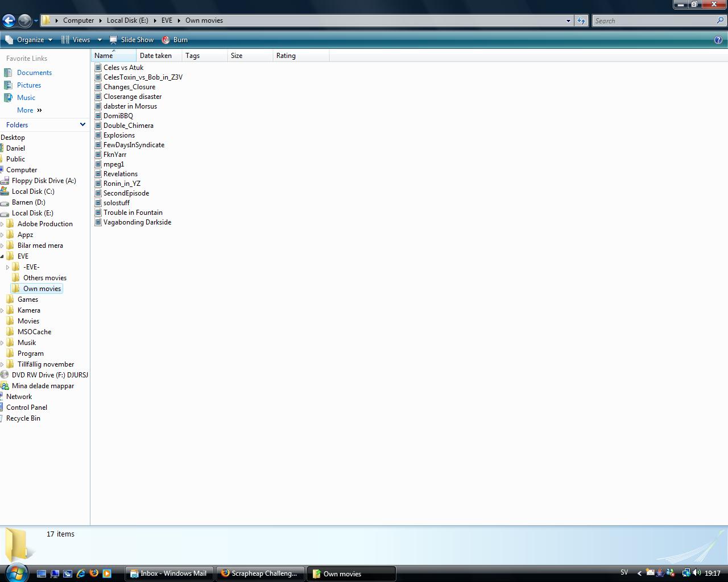Viewport: 728px width, 582px height.
Task: Select Trouble in Fountain file icon
Action: [98, 213]
